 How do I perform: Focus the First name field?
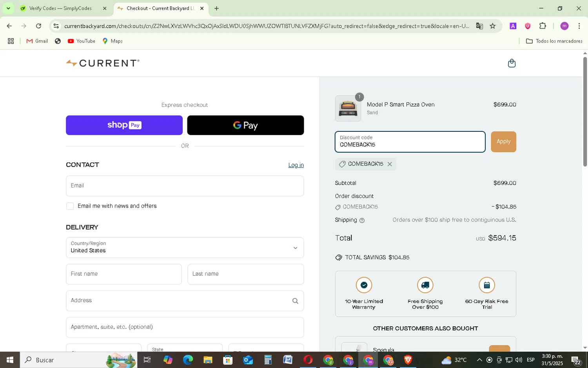click(x=124, y=274)
